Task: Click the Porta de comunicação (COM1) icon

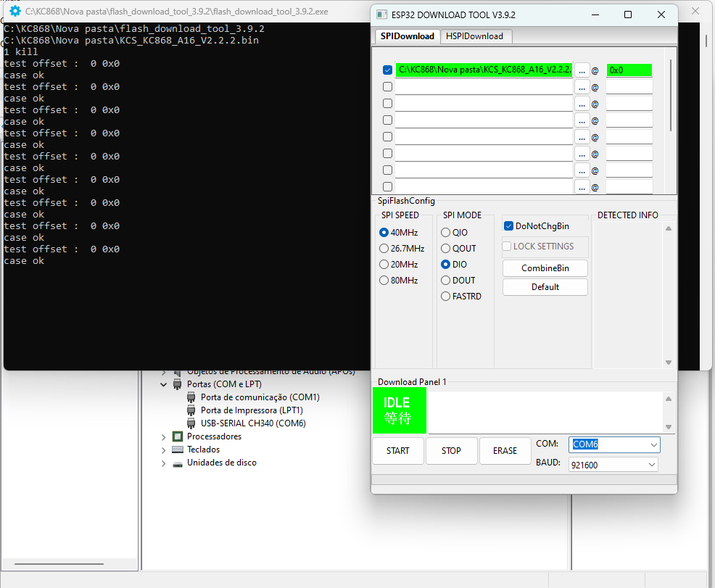Action: [191, 397]
